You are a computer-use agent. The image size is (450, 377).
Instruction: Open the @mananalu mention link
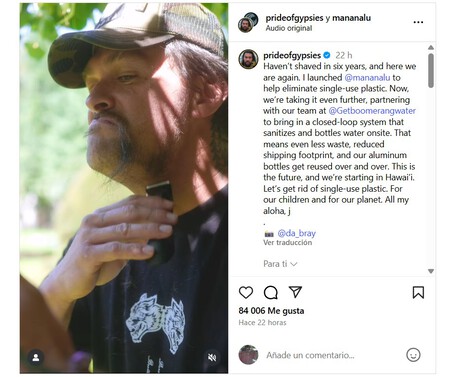[367, 77]
